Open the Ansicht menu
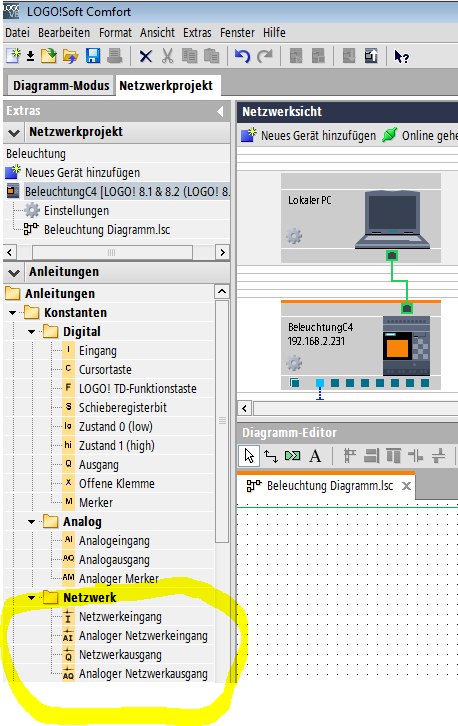 [157, 32]
